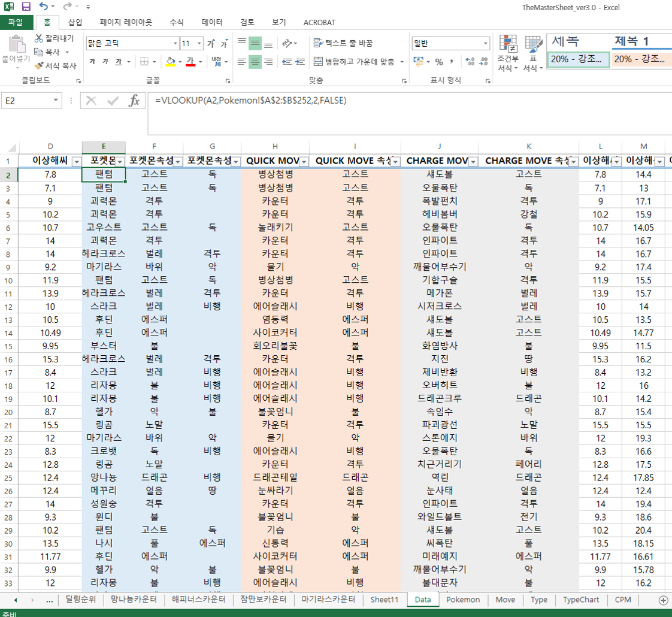The height and width of the screenshot is (617, 672).
Task: Switch to the Formulas (수식) ribbon tab
Action: pos(177,22)
